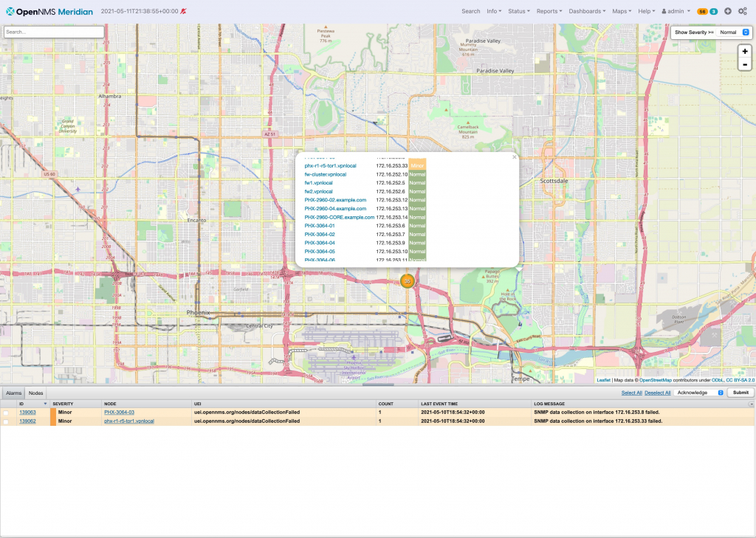The image size is (756, 538).
Task: Check the checkbox for alarm 139062
Action: pyautogui.click(x=6, y=421)
